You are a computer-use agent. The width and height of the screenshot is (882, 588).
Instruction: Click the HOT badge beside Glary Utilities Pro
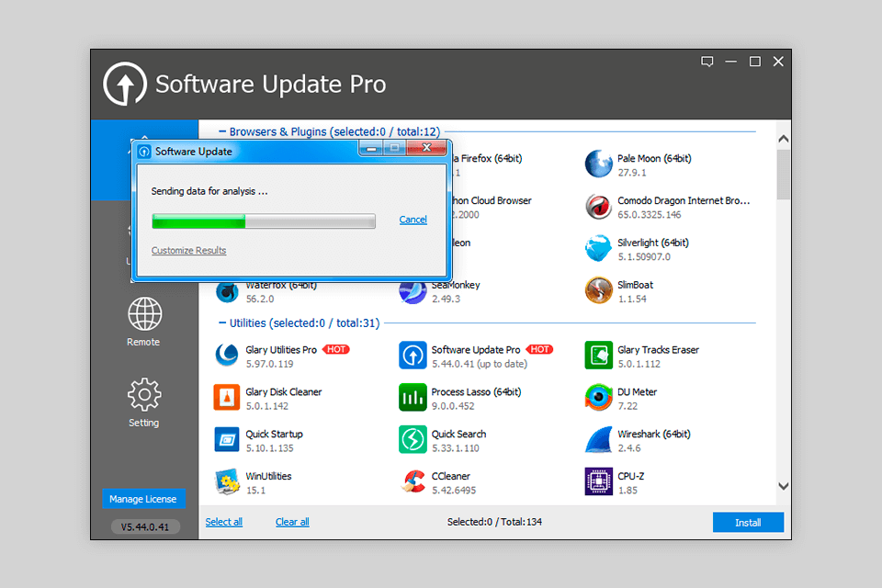pos(336,349)
